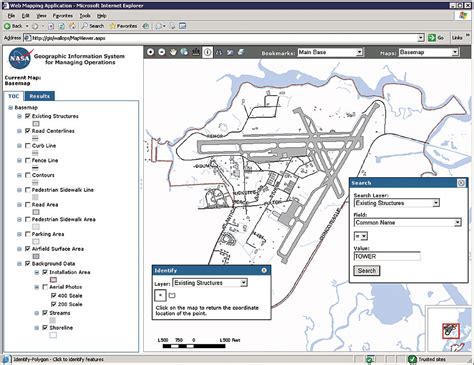The width and height of the screenshot is (474, 365).
Task: Collapse the Background Data group
Action: point(20,264)
